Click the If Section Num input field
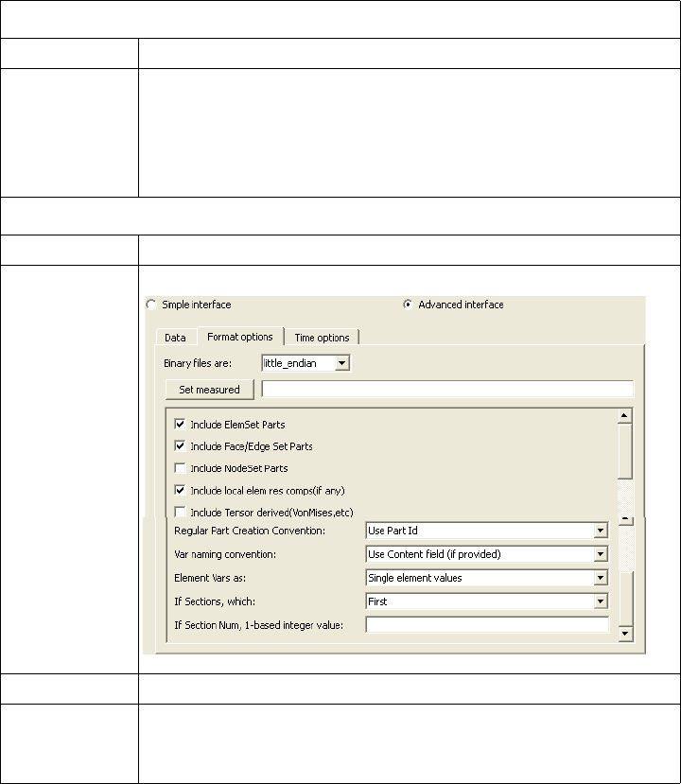This screenshot has width=681, height=784. coord(487,625)
